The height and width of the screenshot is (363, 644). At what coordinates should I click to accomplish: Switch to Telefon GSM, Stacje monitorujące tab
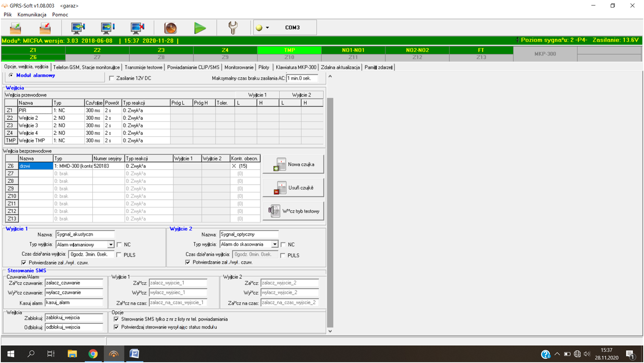[87, 67]
